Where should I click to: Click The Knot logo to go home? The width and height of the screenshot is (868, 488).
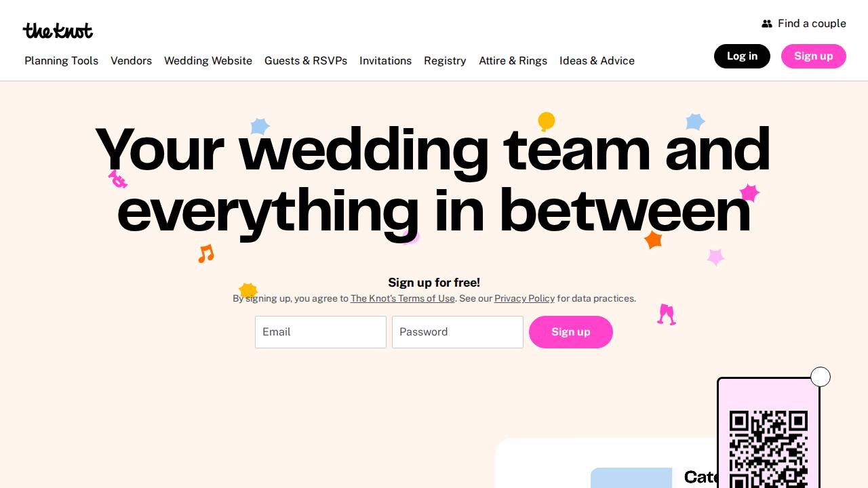58,30
